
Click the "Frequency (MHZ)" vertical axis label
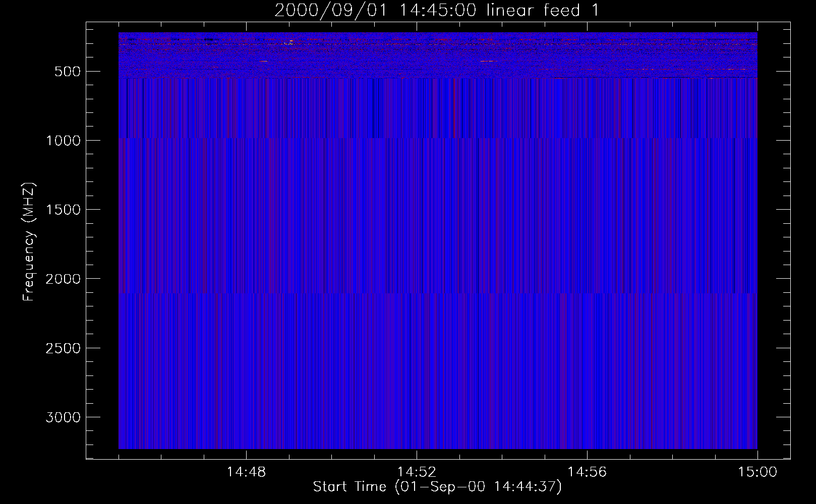pyautogui.click(x=29, y=242)
